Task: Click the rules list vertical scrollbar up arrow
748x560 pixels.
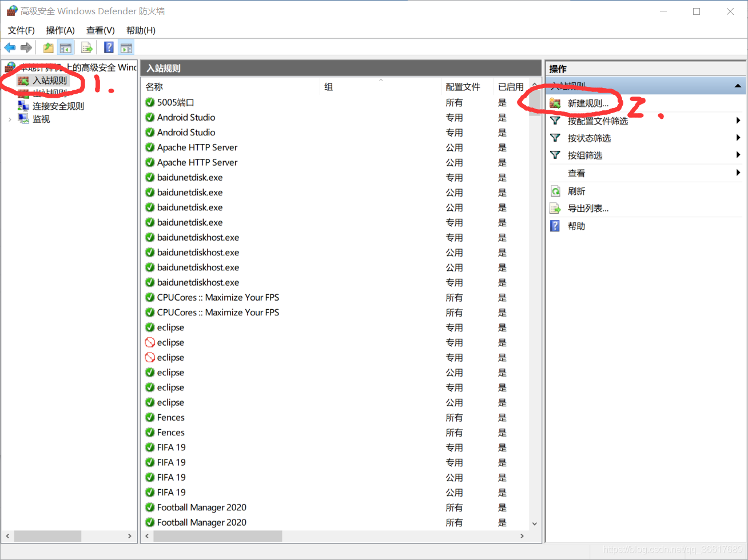Action: click(535, 85)
